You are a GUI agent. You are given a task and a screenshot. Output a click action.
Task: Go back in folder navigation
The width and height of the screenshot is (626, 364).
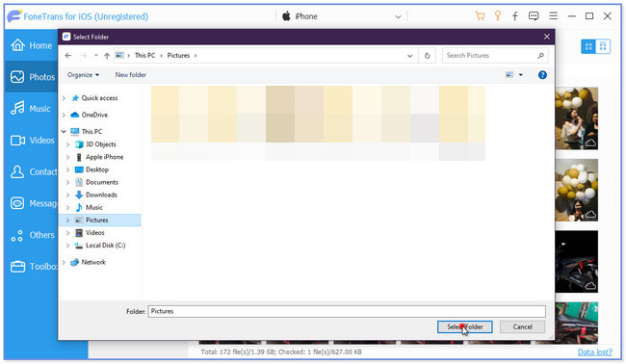coord(68,56)
